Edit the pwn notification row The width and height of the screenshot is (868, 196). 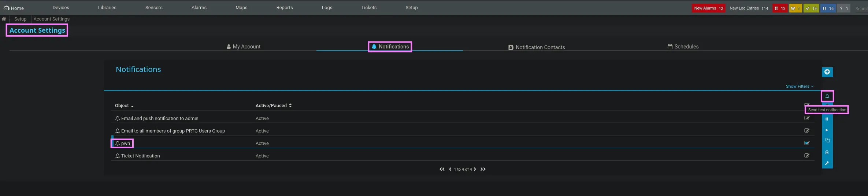(806, 143)
